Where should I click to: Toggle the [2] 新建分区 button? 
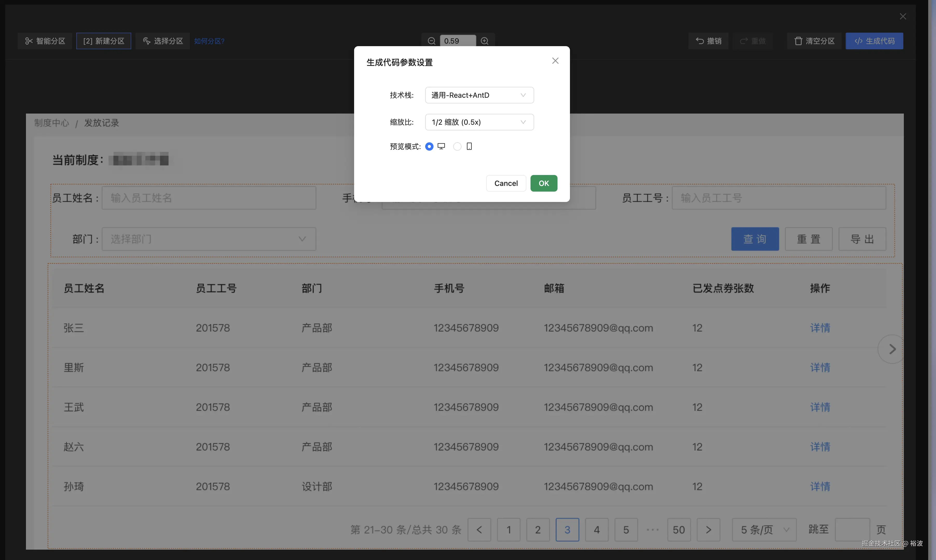point(104,41)
